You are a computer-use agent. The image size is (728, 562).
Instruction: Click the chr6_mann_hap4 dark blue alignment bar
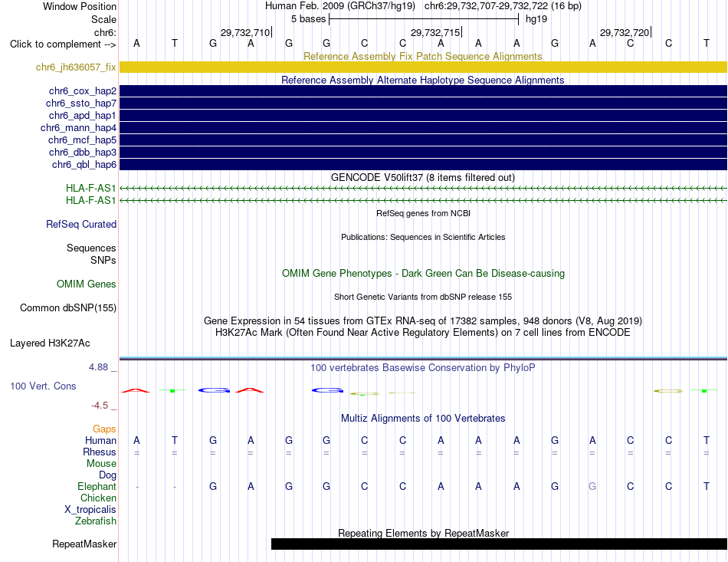(423, 128)
